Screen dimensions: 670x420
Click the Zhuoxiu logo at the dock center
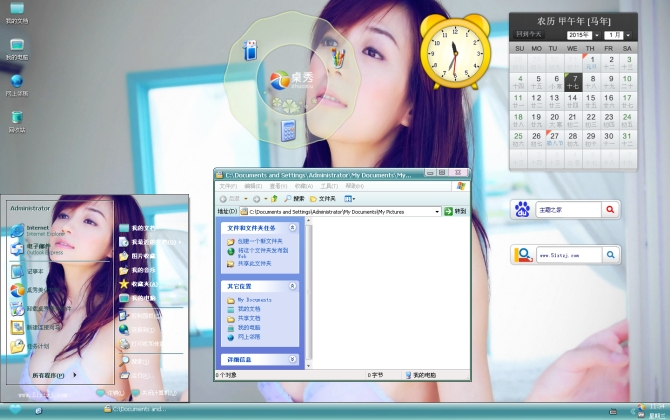[291, 80]
